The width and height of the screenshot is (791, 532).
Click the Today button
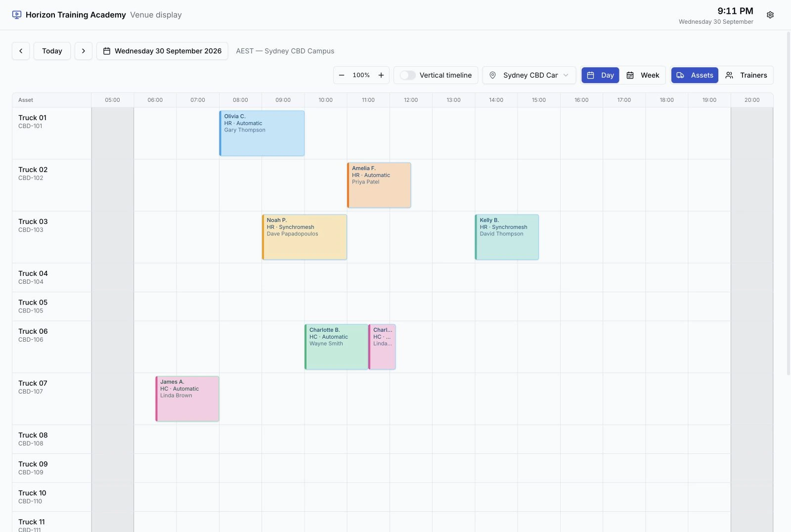click(52, 51)
